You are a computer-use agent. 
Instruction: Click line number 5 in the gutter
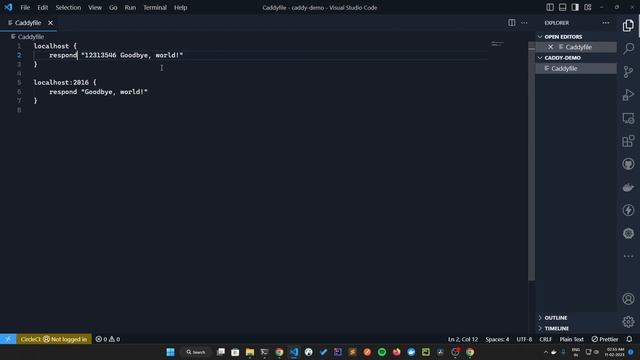(19, 82)
